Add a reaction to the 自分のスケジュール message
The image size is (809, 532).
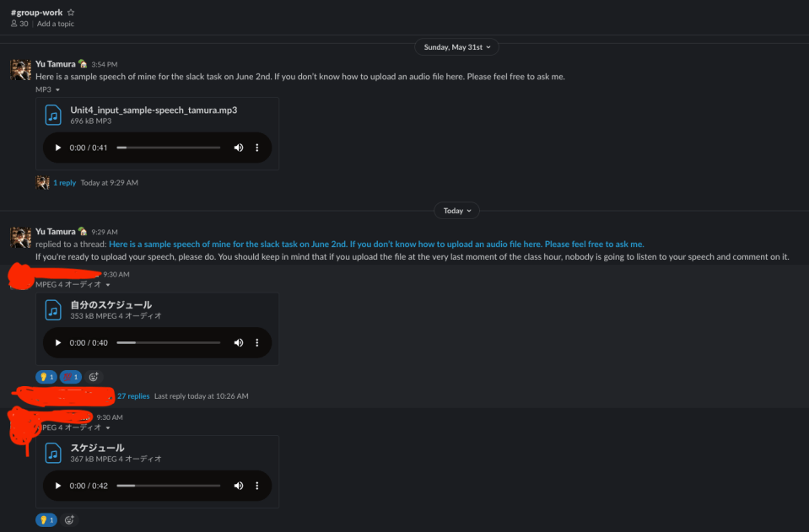click(x=94, y=377)
